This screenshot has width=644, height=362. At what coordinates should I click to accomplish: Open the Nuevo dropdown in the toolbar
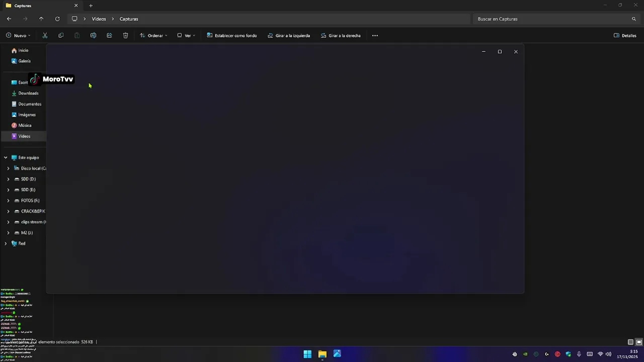(18, 36)
